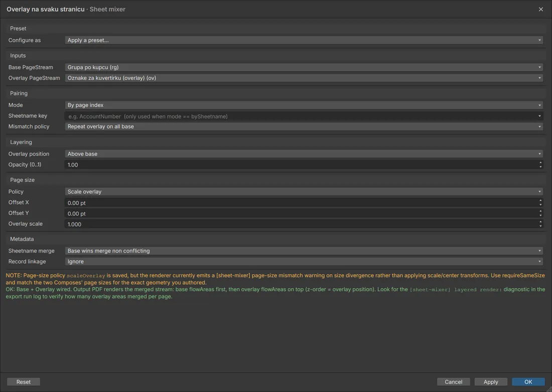Decrease Overlay scale with the down arrow
Image resolution: width=552 pixels, height=392 pixels.
pyautogui.click(x=540, y=226)
